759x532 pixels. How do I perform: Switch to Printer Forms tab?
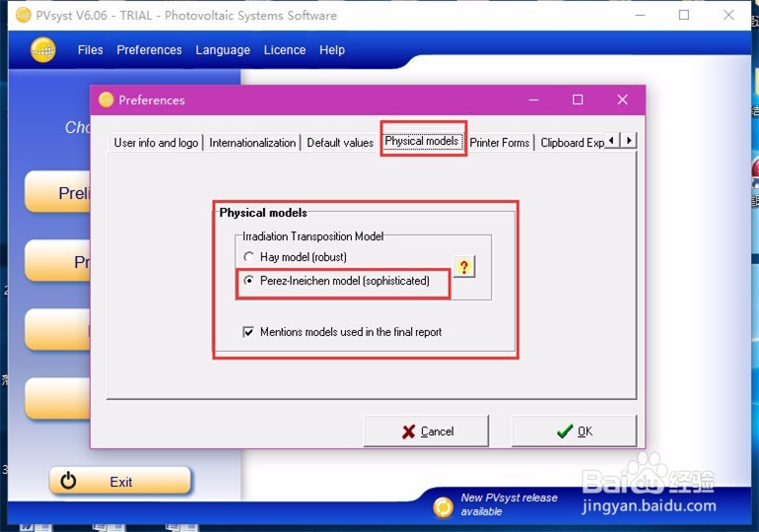(500, 143)
